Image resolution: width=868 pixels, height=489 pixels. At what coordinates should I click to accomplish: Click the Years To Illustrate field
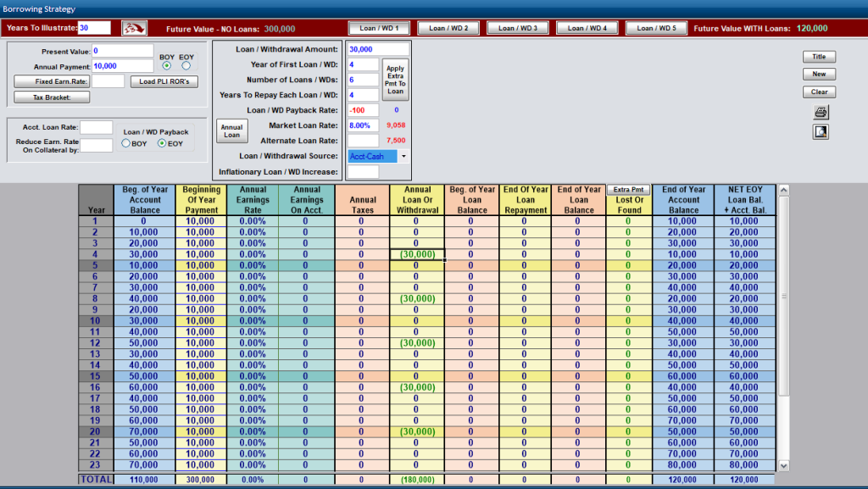(x=94, y=28)
